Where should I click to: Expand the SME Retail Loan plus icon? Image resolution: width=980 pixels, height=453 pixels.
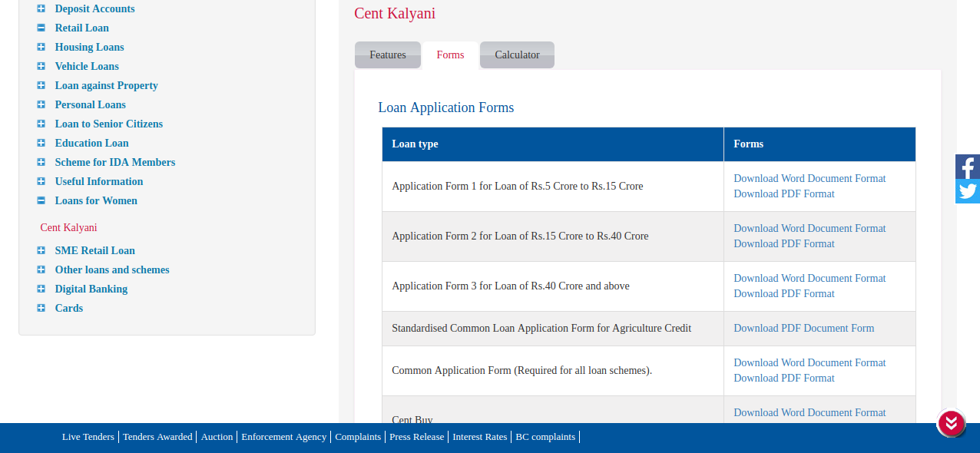pos(41,250)
